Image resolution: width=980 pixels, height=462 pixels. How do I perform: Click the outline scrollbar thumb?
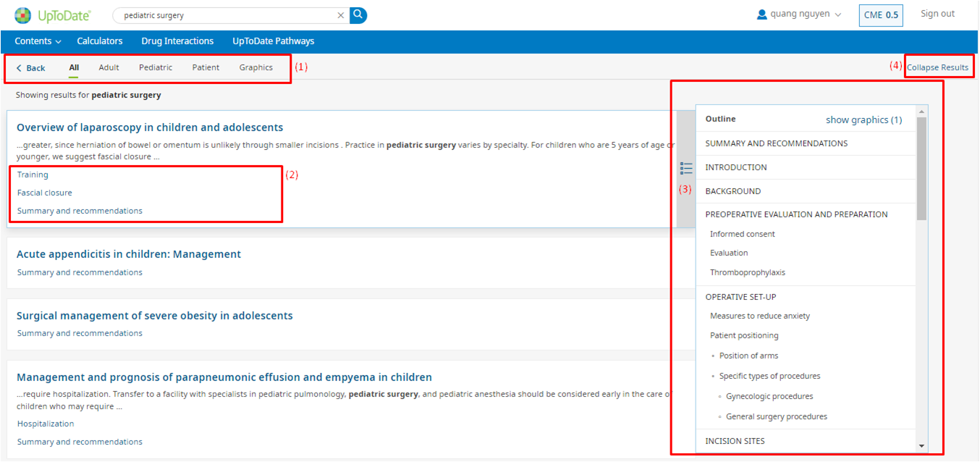(x=921, y=168)
